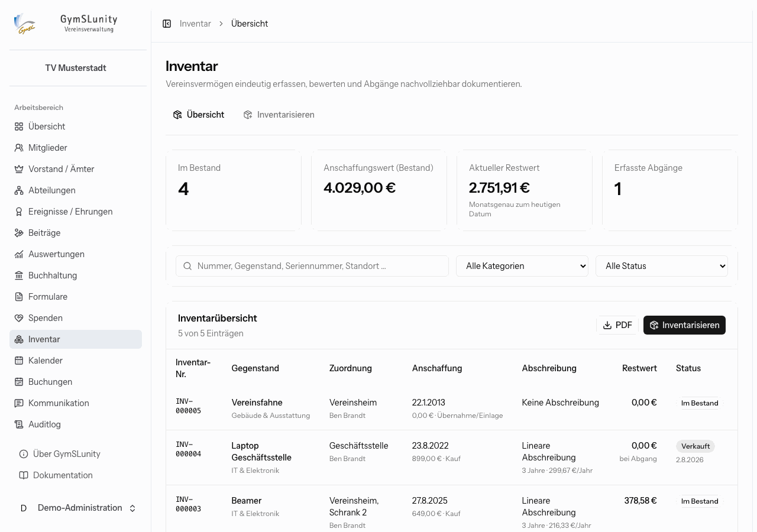Screen dimensions: 757x532
Task: Go to Buchhaltung section
Action: tap(76, 275)
